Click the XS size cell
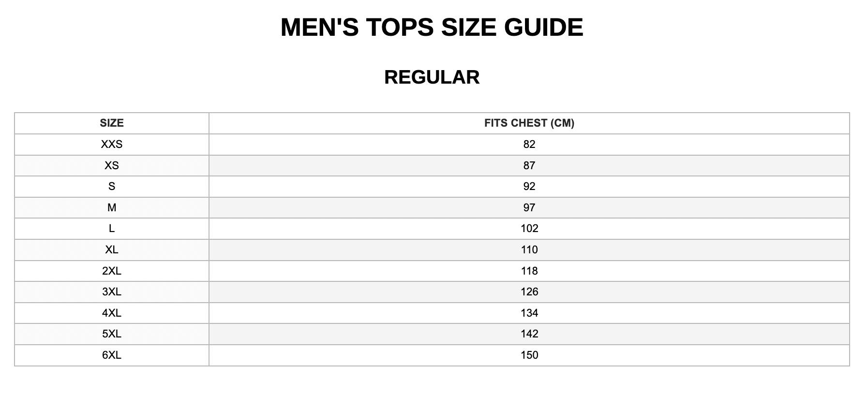This screenshot has height=409, width=868. tap(112, 166)
